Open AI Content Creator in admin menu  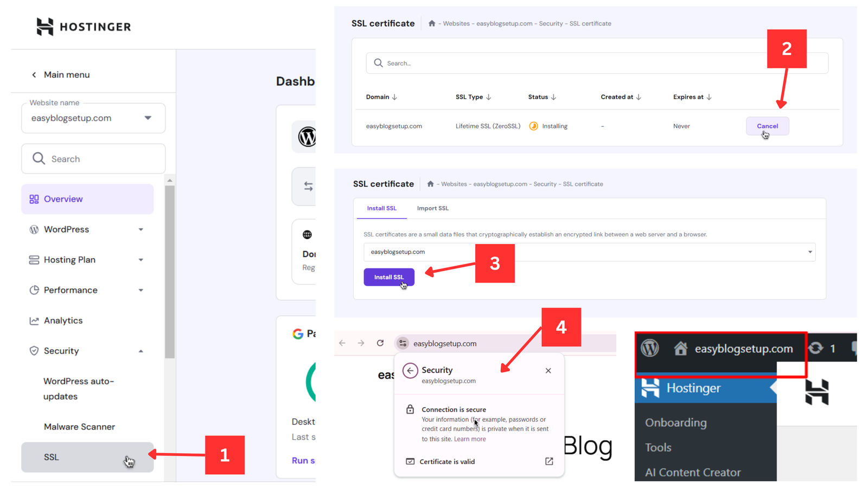pyautogui.click(x=693, y=472)
